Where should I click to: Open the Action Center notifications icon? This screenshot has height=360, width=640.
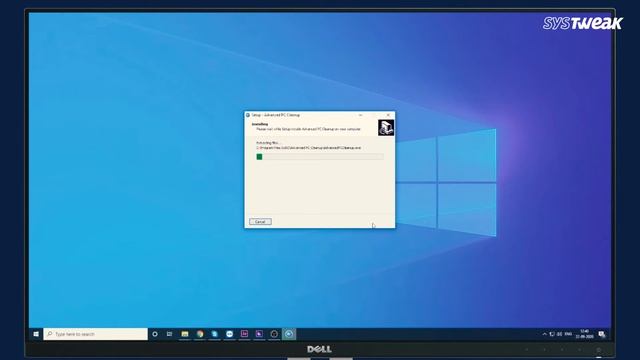coord(602,334)
